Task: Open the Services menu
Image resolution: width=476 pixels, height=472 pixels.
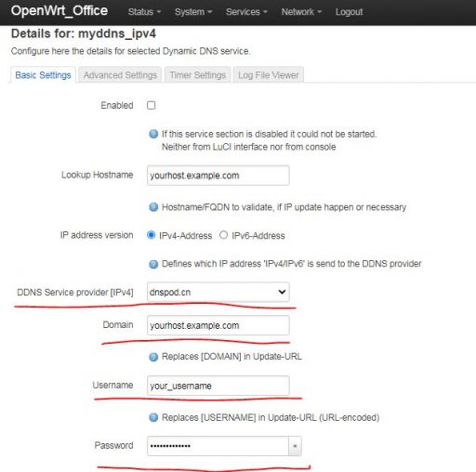Action: 246,12
